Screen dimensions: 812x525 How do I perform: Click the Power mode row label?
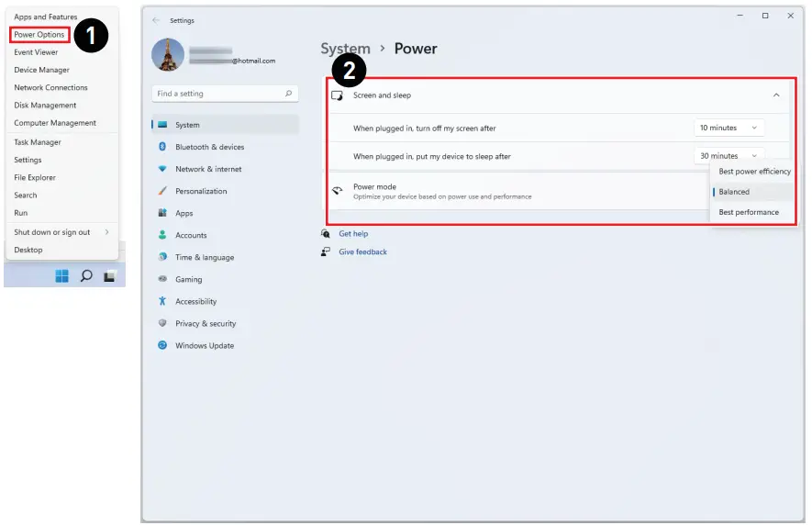coord(374,186)
